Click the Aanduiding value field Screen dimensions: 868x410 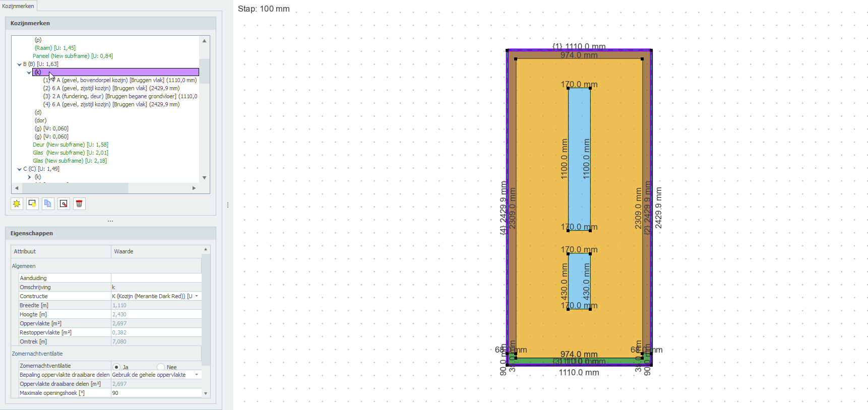pos(156,278)
